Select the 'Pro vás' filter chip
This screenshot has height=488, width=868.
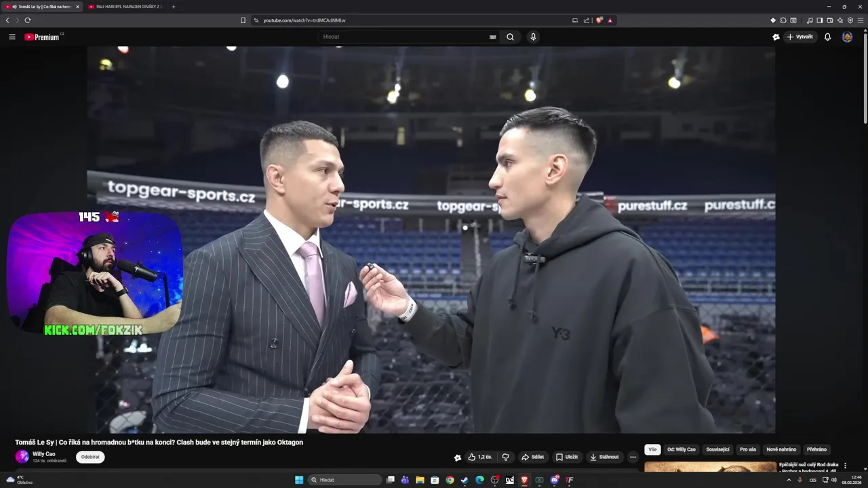pos(748,449)
